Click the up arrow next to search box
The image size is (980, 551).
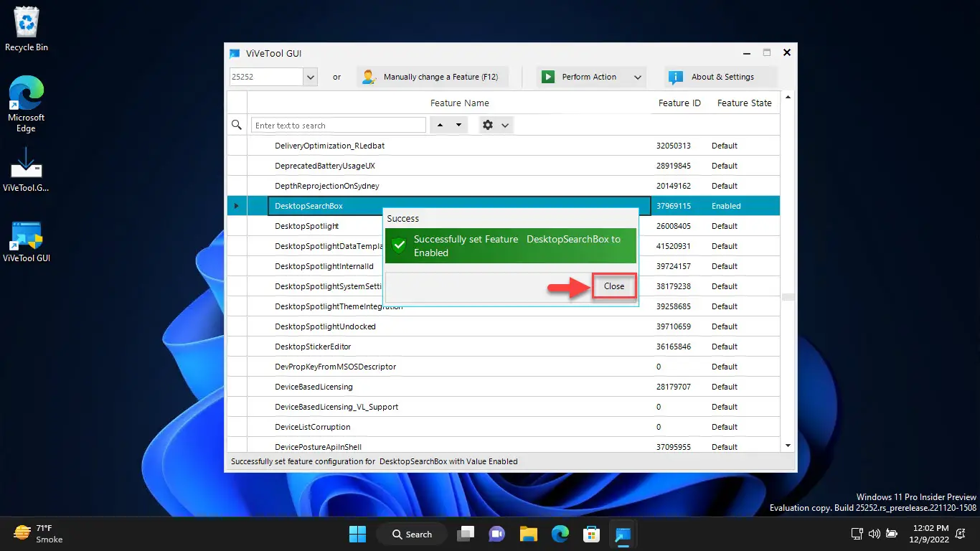tap(440, 125)
